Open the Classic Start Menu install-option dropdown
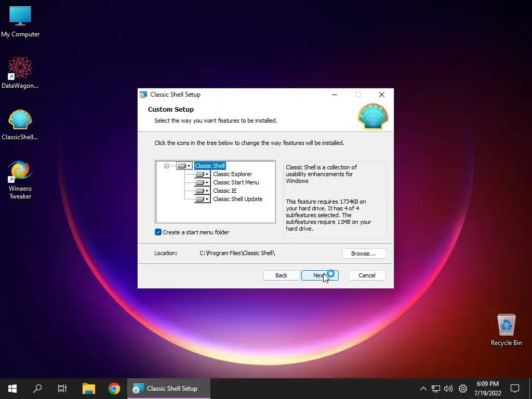The image size is (532, 399). coord(203,182)
